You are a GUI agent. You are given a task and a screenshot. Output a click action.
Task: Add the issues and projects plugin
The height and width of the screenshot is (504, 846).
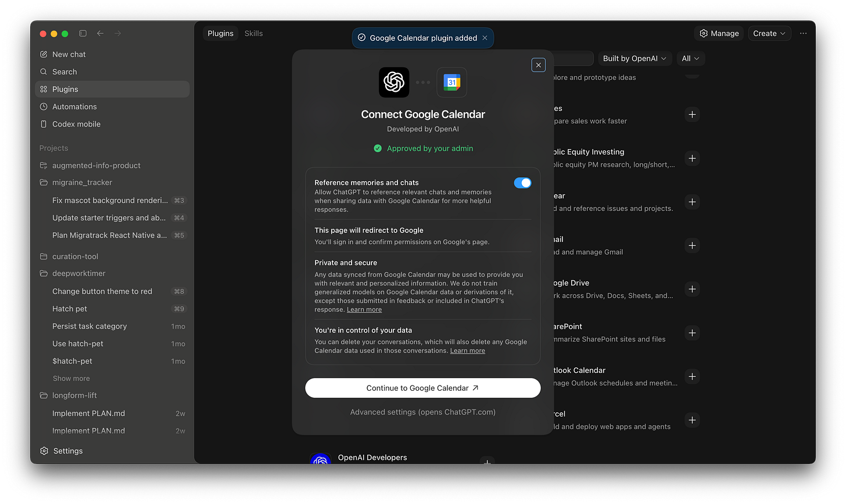(x=692, y=202)
